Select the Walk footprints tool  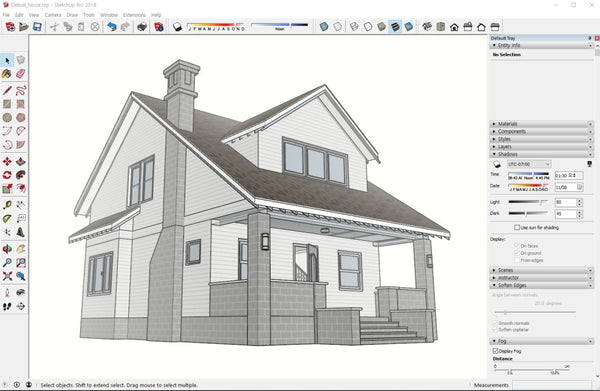[7, 306]
